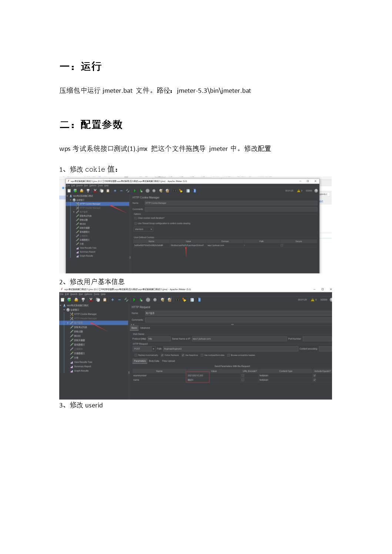Click the Port Number input field
This screenshot has width=392, height=554.
[317, 339]
